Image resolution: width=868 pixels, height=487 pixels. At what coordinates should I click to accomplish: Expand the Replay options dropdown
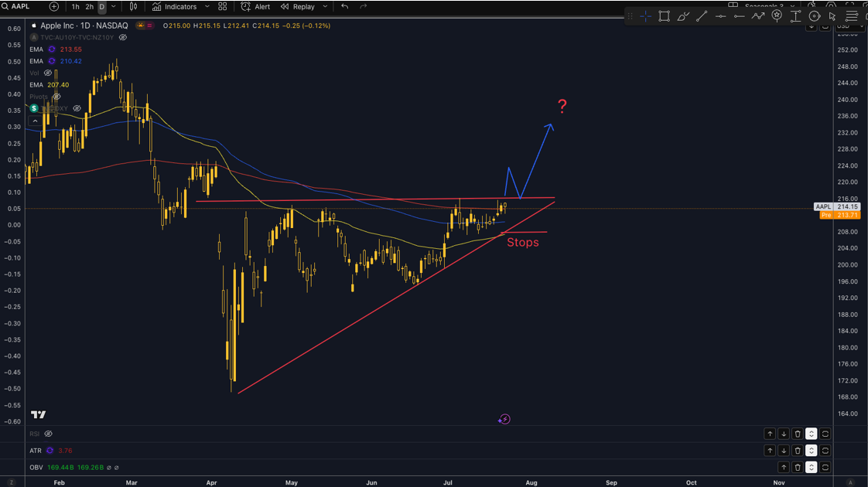tap(325, 7)
